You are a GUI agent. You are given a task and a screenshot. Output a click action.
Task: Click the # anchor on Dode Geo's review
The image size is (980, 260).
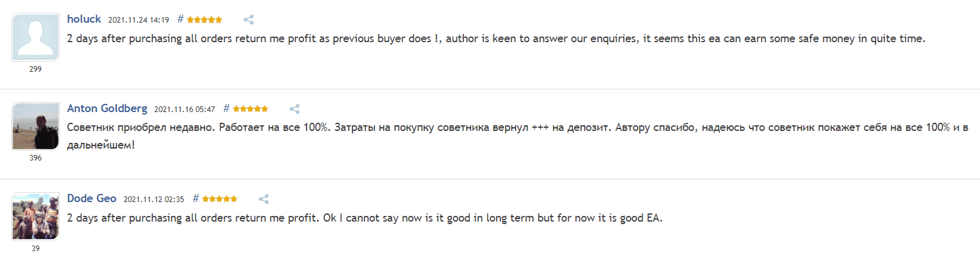(196, 199)
